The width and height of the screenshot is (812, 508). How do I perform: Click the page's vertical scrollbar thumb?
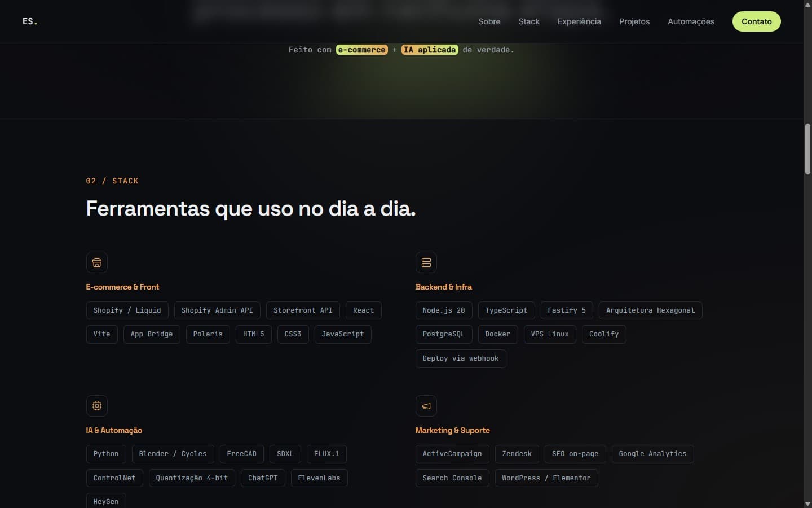(x=807, y=149)
